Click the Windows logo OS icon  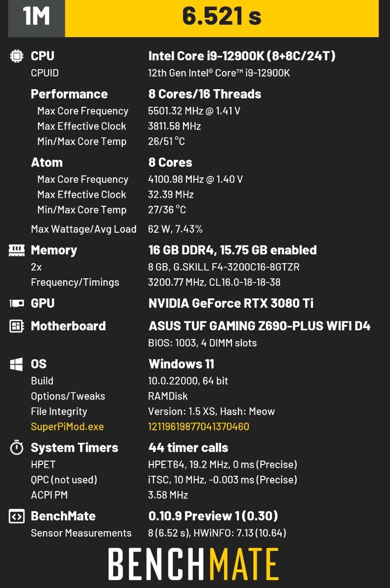click(x=17, y=364)
